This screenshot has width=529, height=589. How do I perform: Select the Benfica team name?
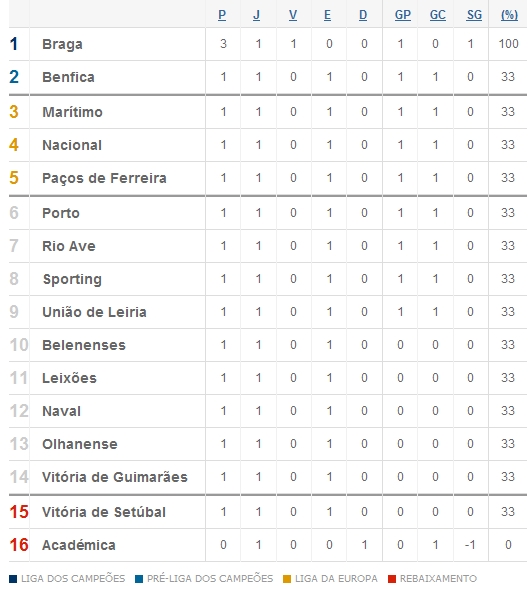pos(68,77)
